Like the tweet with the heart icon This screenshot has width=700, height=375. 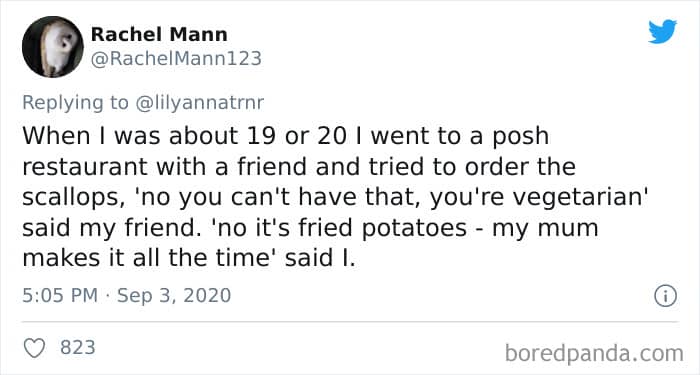[x=34, y=348]
